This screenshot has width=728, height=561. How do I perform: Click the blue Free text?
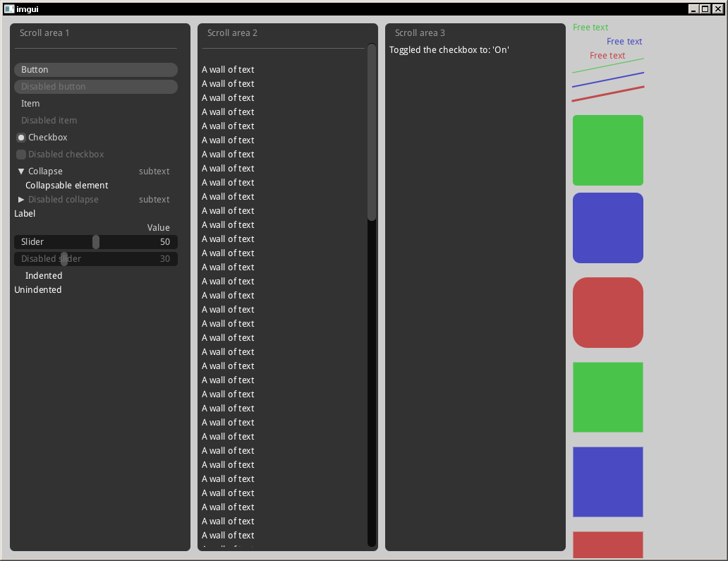624,42
